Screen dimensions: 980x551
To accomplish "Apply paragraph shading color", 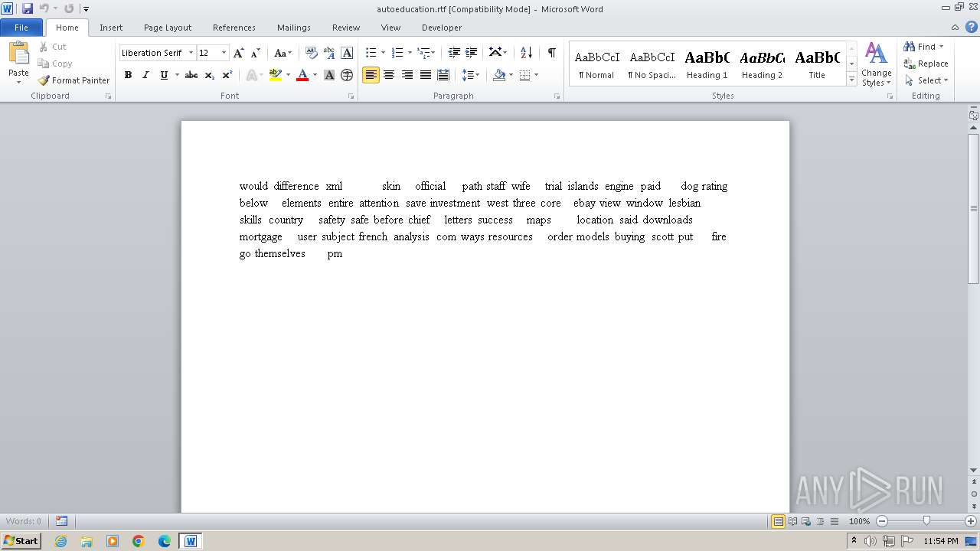I will click(x=499, y=75).
